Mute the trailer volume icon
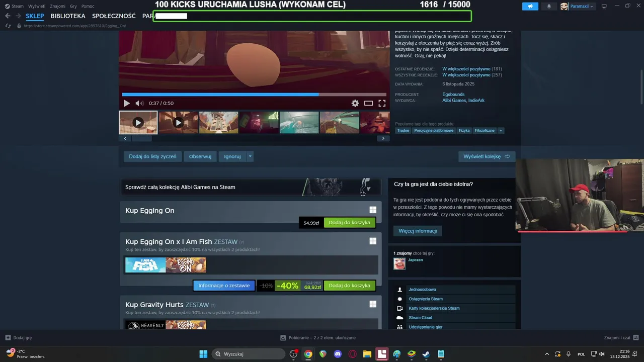 139,103
